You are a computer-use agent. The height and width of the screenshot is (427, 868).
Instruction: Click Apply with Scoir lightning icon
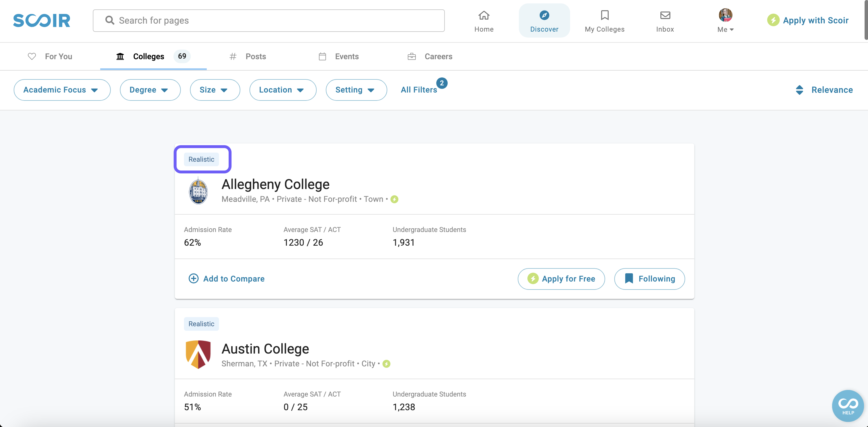pos(773,20)
